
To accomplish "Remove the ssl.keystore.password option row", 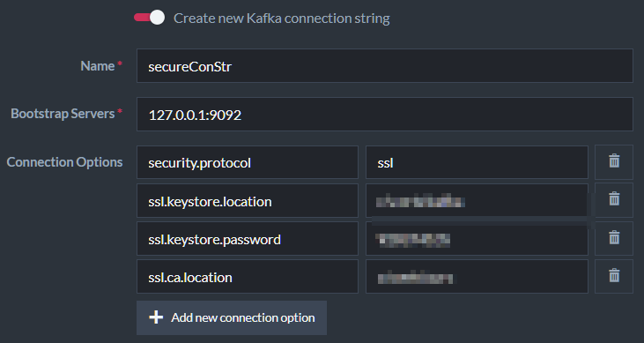I will 614,239.
